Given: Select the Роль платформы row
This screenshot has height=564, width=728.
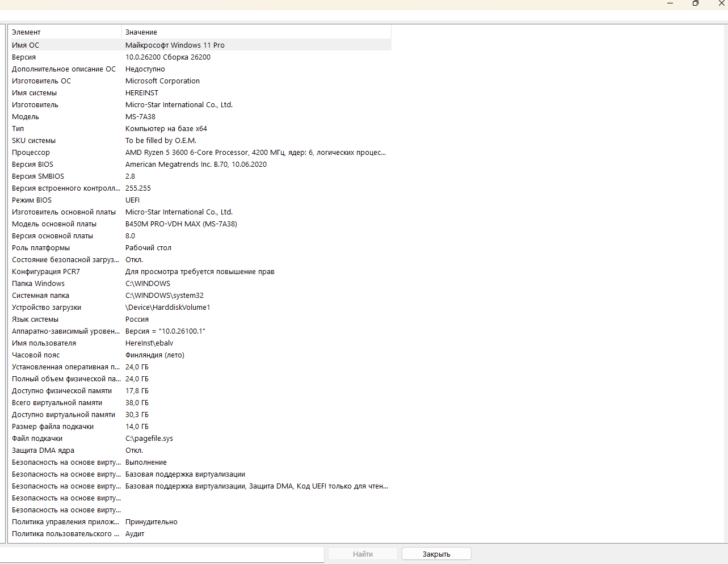Looking at the screenshot, I should [x=200, y=247].
